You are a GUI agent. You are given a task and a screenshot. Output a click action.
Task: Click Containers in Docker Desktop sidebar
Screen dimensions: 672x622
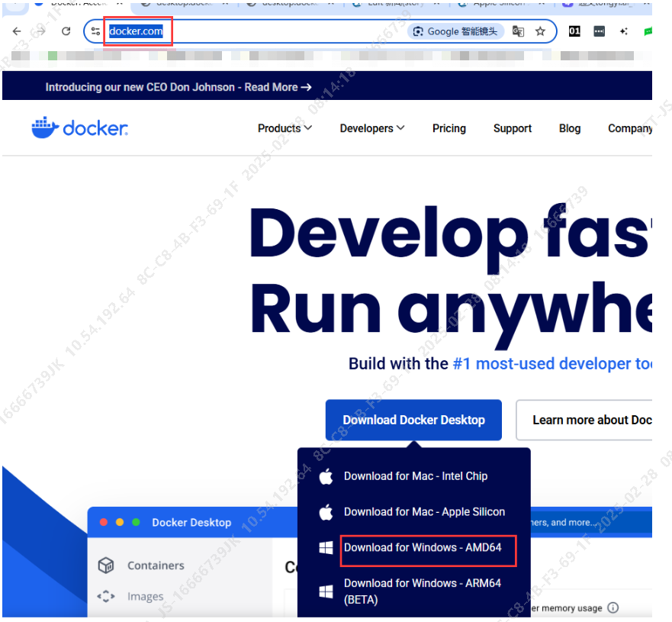click(156, 566)
